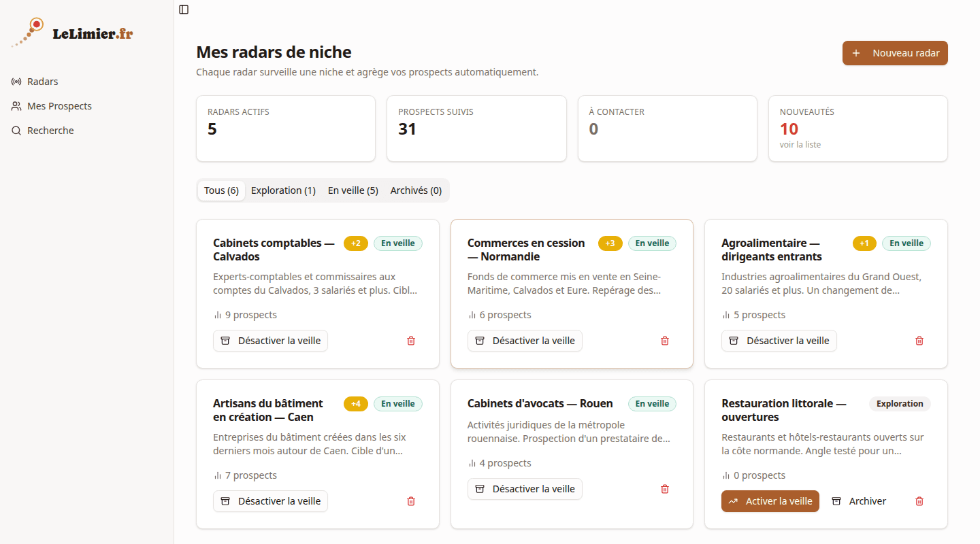Open Recherche in the sidebar
The image size is (980, 544).
(86, 131)
